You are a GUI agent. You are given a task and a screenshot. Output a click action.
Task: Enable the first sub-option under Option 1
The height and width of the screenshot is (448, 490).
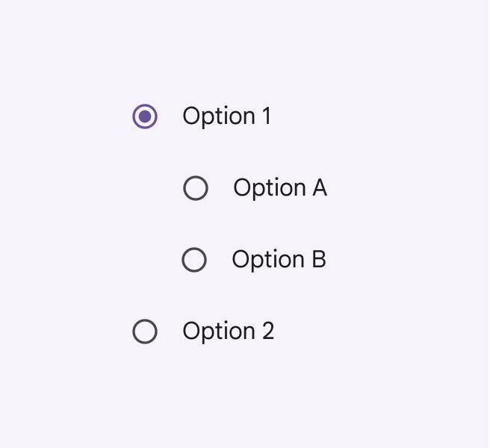tap(196, 188)
